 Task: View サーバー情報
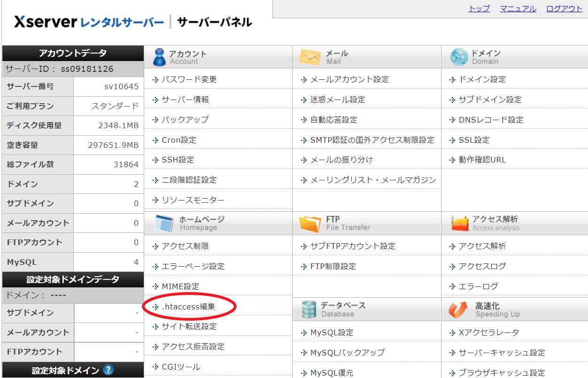coord(185,100)
